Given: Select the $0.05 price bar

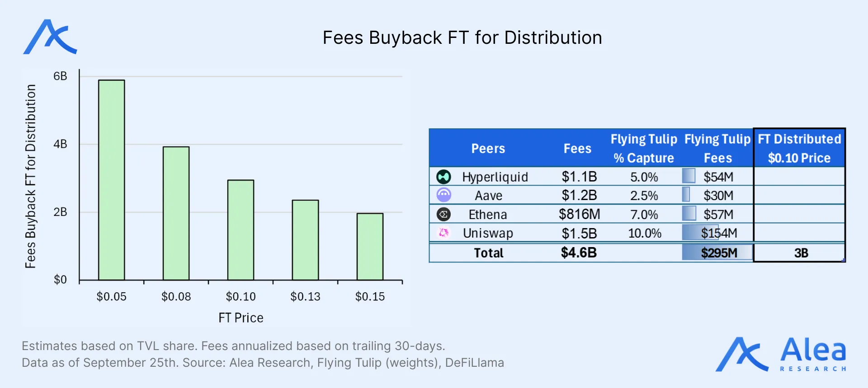Looking at the screenshot, I should (112, 180).
